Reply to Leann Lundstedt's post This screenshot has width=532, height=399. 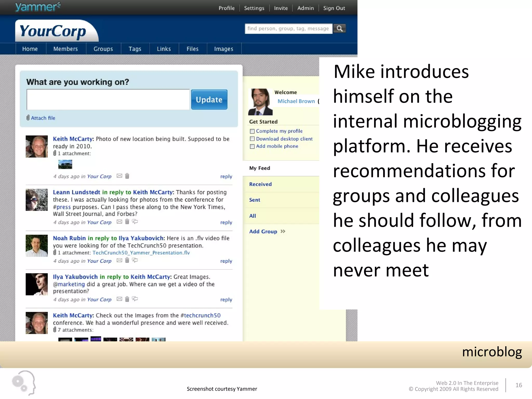tap(226, 222)
